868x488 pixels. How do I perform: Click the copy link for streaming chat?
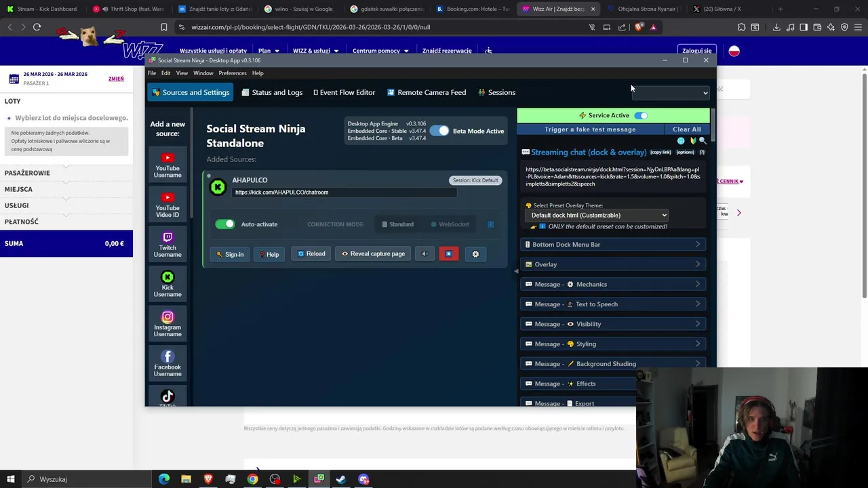click(660, 152)
